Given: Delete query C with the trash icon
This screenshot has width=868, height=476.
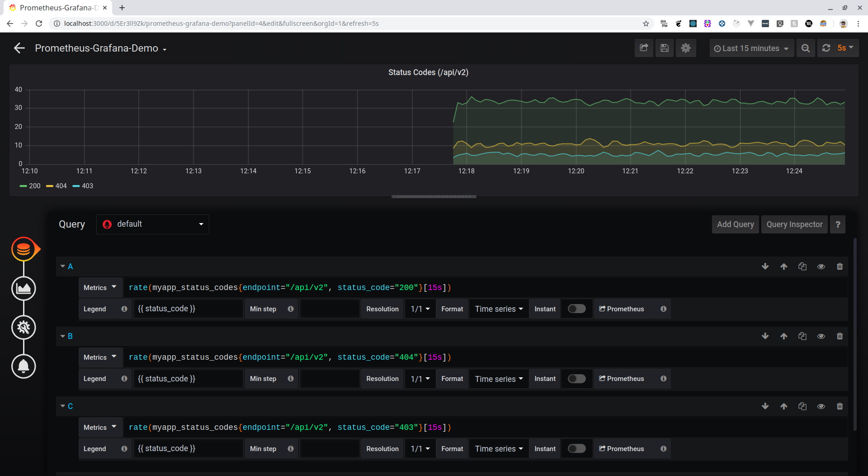Looking at the screenshot, I should (x=840, y=406).
